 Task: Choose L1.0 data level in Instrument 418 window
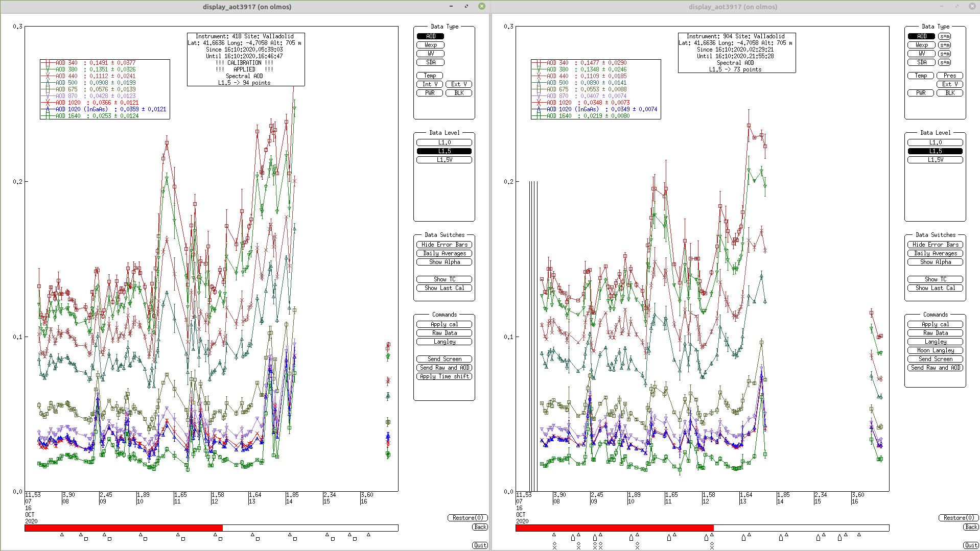coord(445,142)
